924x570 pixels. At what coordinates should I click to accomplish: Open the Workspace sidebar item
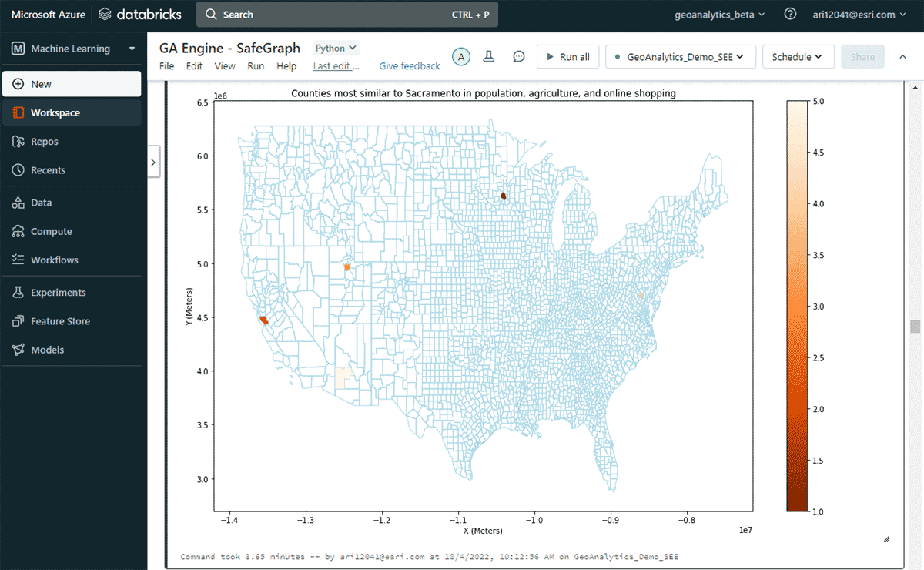55,112
